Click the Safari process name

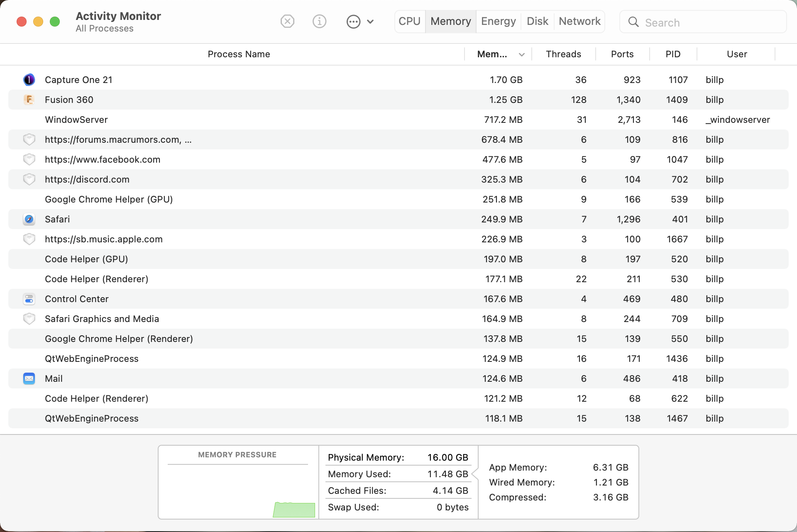(x=57, y=219)
